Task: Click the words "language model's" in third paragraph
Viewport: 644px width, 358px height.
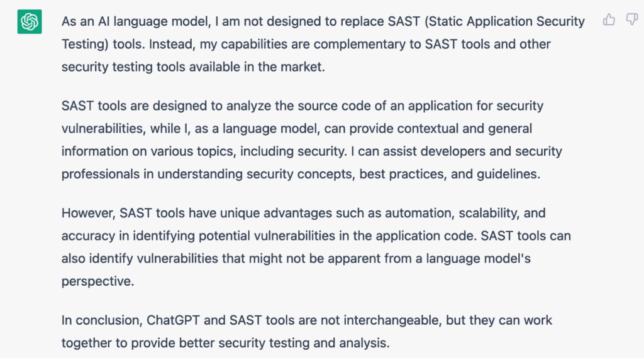Action: [478, 258]
